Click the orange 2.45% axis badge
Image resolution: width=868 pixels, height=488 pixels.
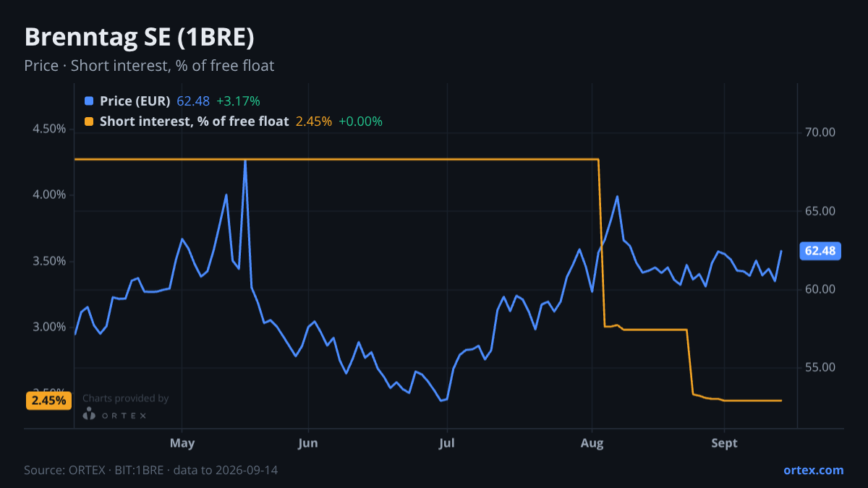pyautogui.click(x=48, y=400)
